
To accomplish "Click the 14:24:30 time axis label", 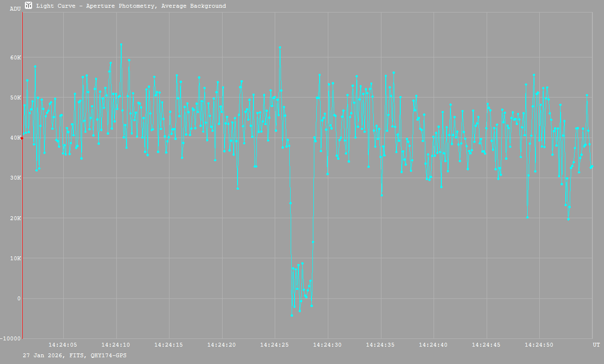I will tap(328, 345).
